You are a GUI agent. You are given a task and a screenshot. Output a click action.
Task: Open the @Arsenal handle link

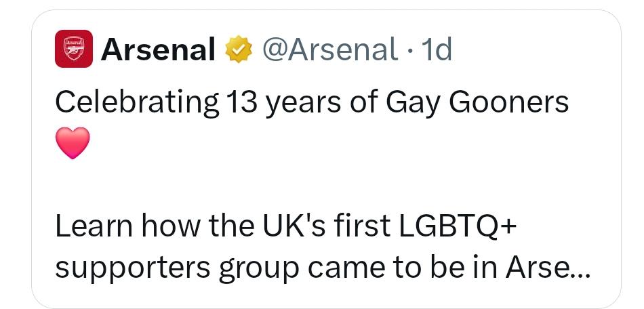(331, 49)
